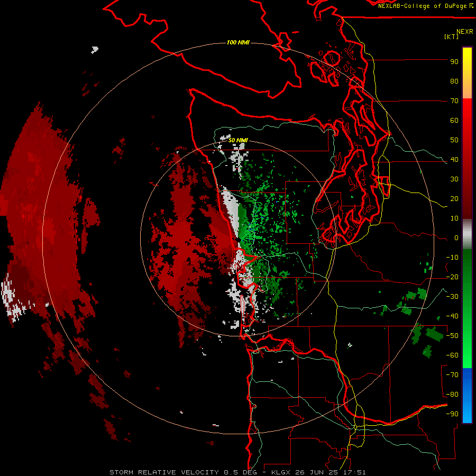476x476 pixels.
Task: Click the Storm Relative Velocity title text
Action: [166, 472]
